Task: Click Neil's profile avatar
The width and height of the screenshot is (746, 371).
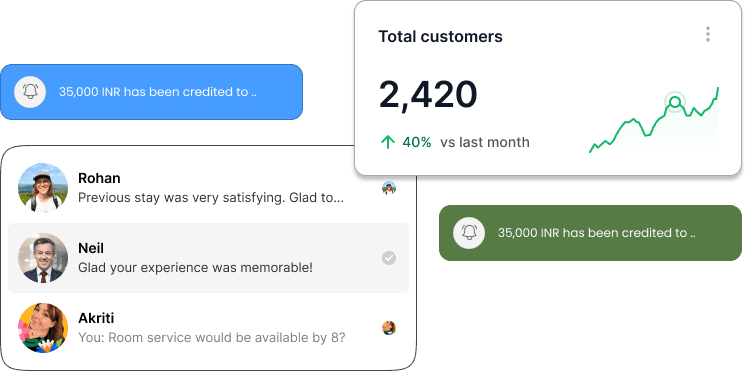Action: [x=43, y=258]
